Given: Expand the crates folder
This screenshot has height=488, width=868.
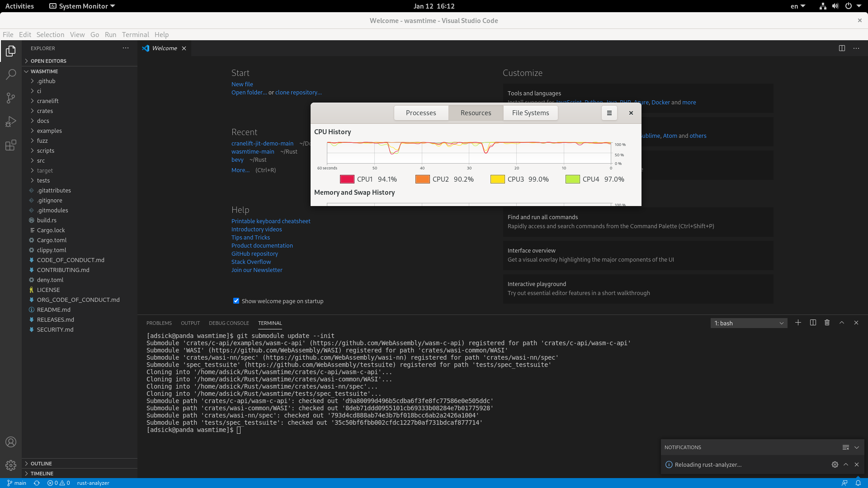Looking at the screenshot, I should [x=80, y=111].
